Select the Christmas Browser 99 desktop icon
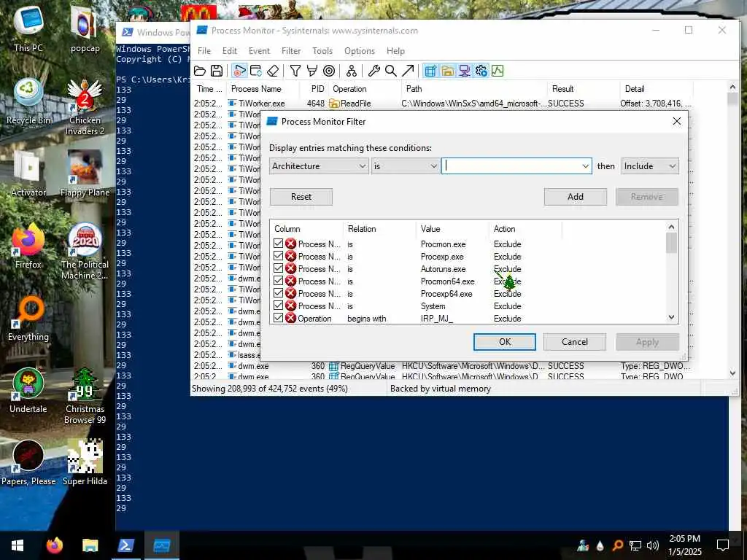This screenshot has width=747, height=560. tap(85, 396)
